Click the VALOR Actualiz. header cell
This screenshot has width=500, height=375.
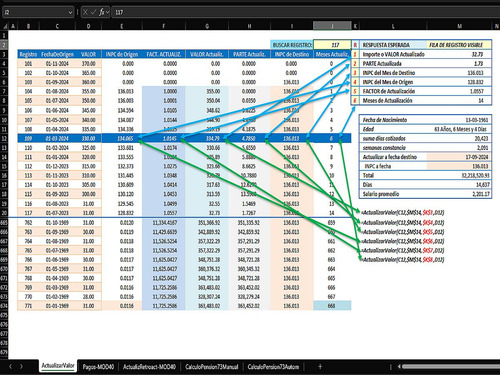pos(207,54)
